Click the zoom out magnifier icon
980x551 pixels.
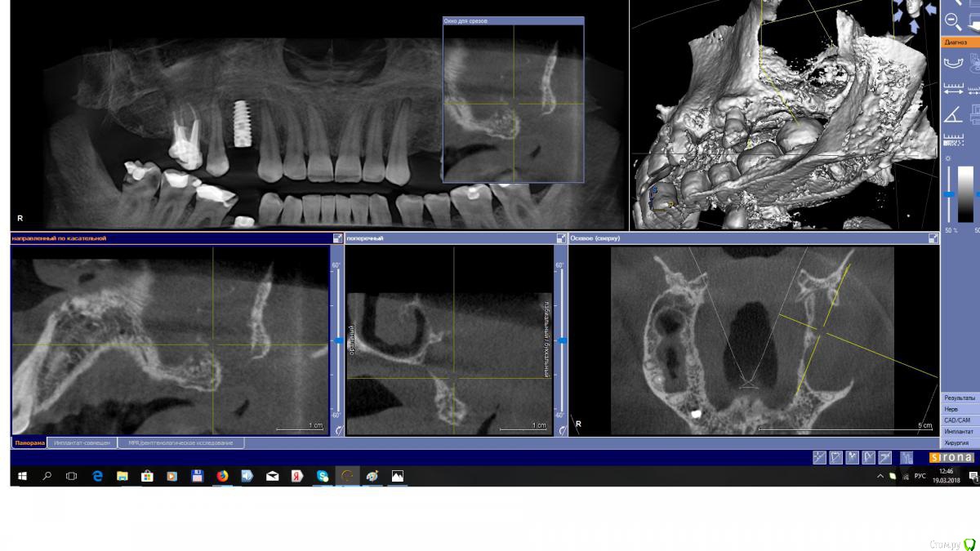pos(952,21)
